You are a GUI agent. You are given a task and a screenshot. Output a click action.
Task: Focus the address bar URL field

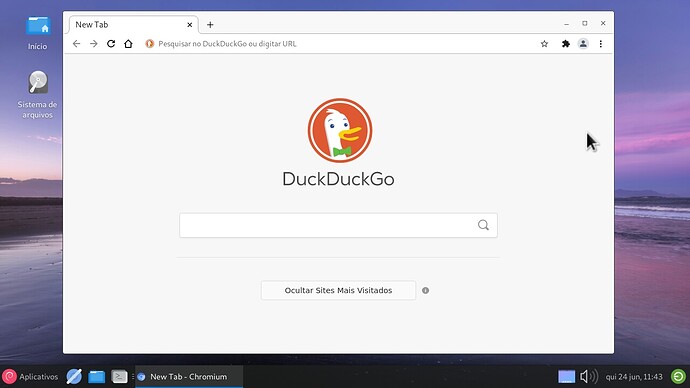tap(339, 44)
